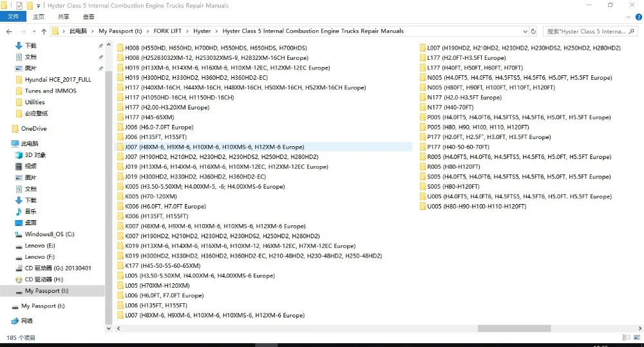Screen dimensions: 644x347
Task: Open the 文件 ribbon tab
Action: pyautogui.click(x=13, y=17)
